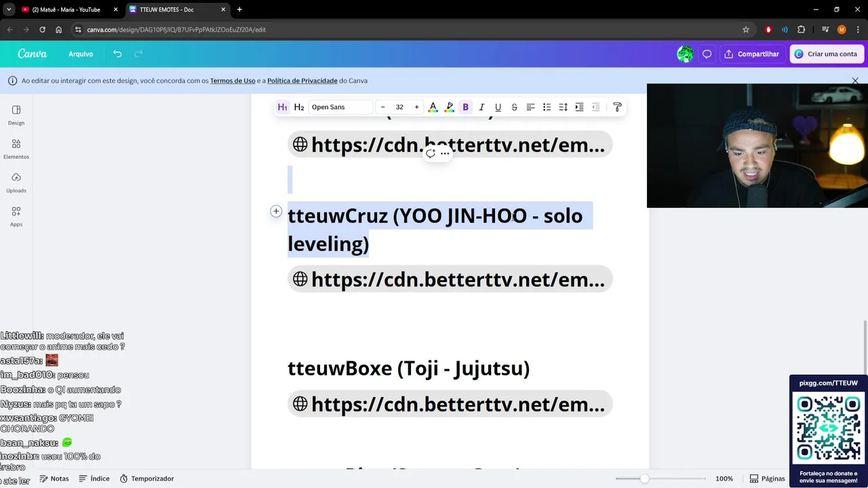
Task: Open the Design sidebar panel
Action: click(16, 115)
